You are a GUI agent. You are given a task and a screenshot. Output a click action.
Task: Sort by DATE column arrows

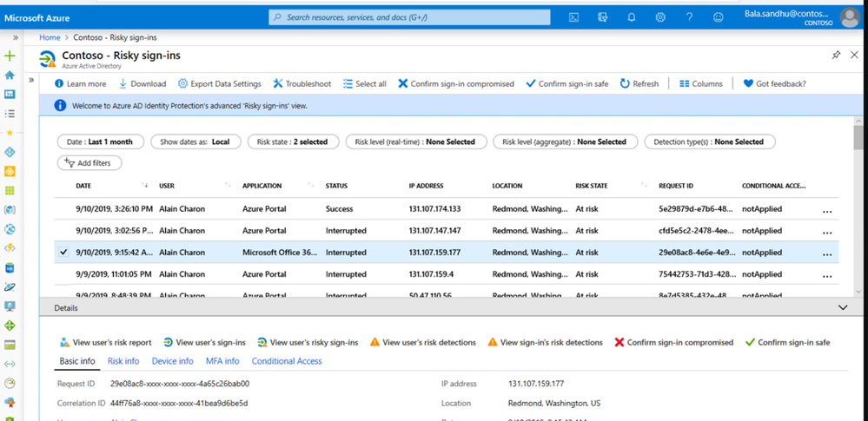pos(145,186)
